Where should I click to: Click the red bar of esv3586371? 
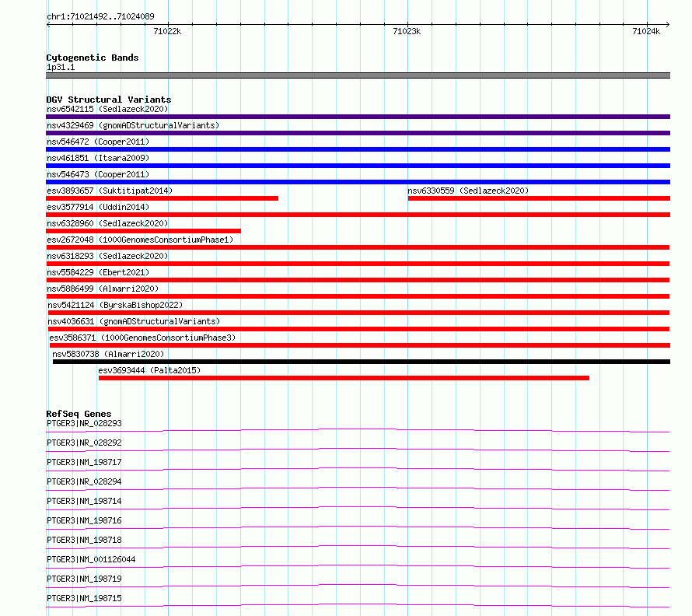360,345
